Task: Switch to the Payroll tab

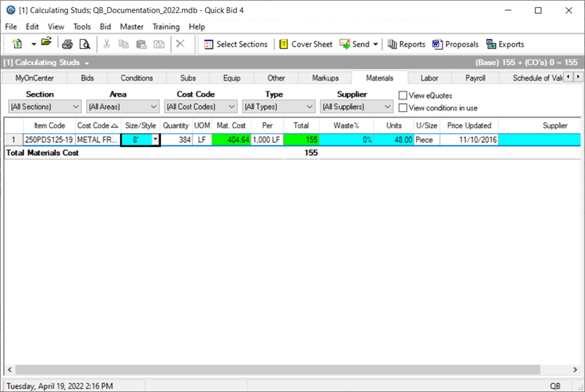Action: (475, 78)
